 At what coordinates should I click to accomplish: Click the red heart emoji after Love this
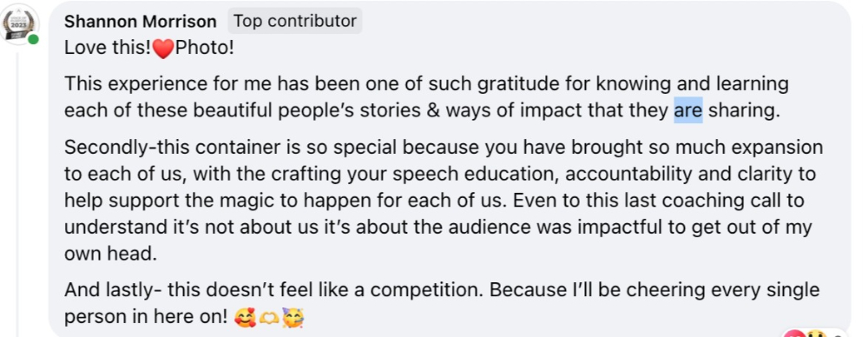[163, 49]
